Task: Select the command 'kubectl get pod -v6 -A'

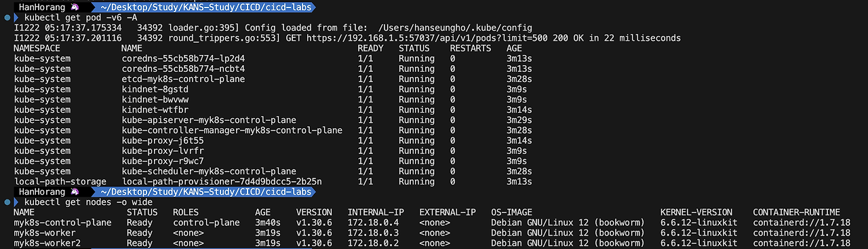Action: (x=81, y=18)
